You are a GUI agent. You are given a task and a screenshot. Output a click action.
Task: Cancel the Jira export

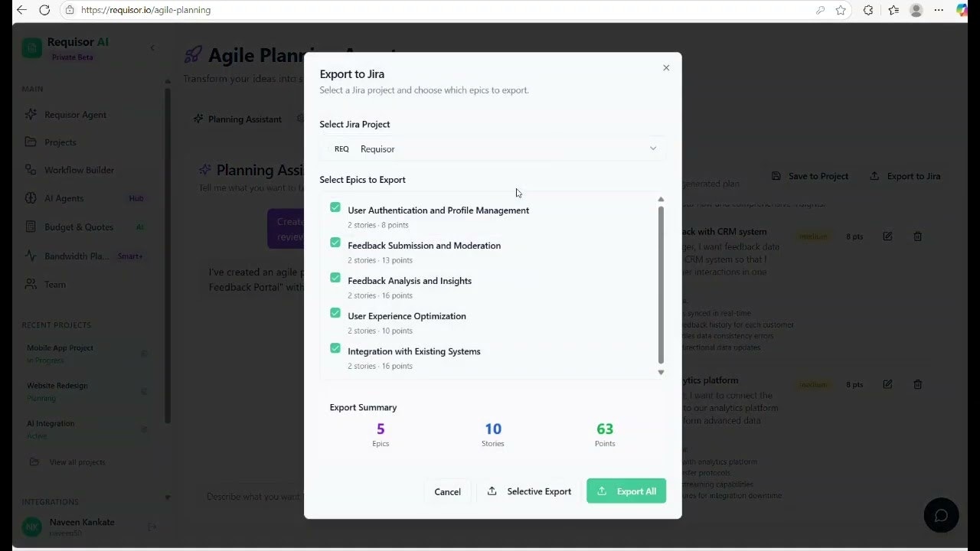[447, 491]
